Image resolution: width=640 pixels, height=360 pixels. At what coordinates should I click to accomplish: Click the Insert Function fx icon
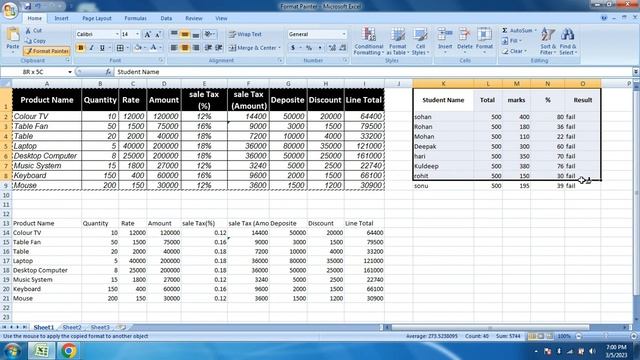coord(108,72)
